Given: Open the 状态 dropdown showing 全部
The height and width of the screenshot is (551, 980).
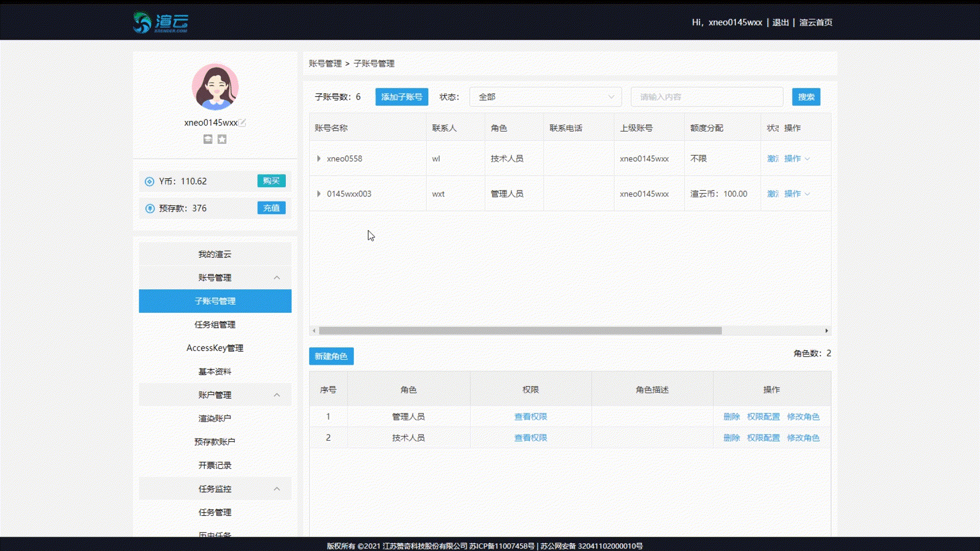Looking at the screenshot, I should [545, 97].
